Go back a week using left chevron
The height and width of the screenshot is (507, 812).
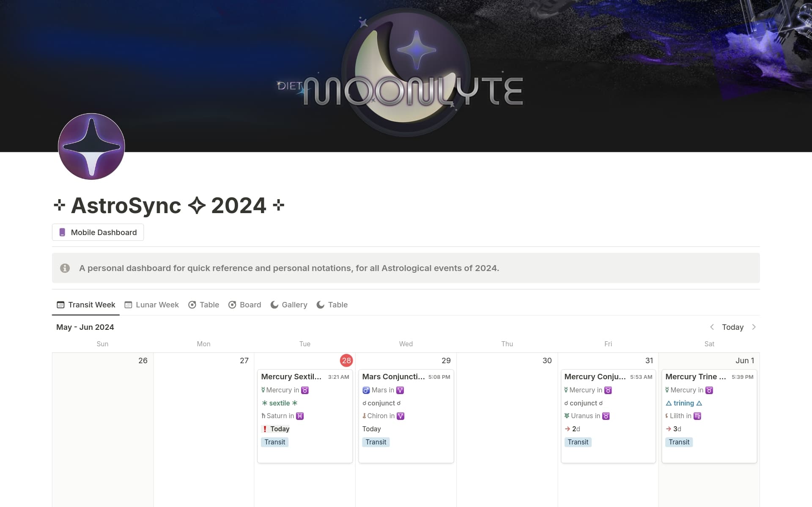coord(712,327)
